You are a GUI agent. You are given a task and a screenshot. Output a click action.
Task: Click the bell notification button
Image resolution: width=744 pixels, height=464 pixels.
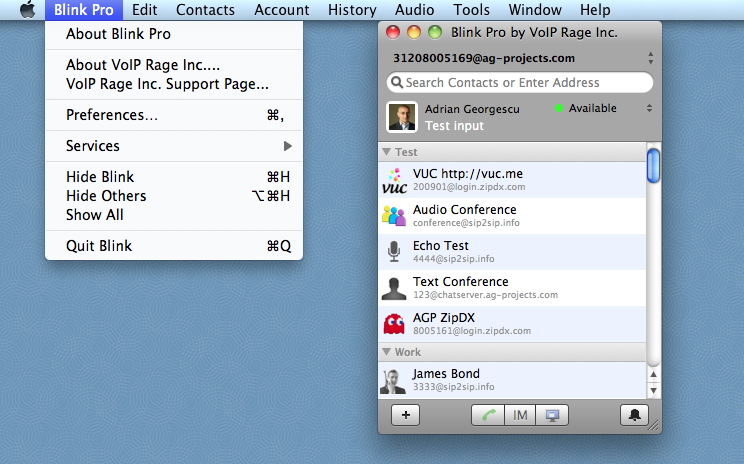tap(634, 415)
